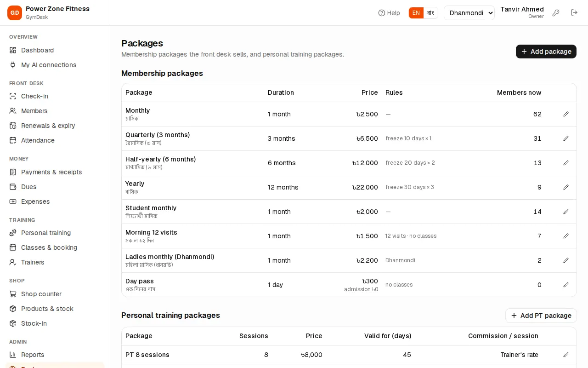Edit Ladies monthly (Dhanmondi) package icon
This screenshot has width=588, height=368.
[x=566, y=260]
